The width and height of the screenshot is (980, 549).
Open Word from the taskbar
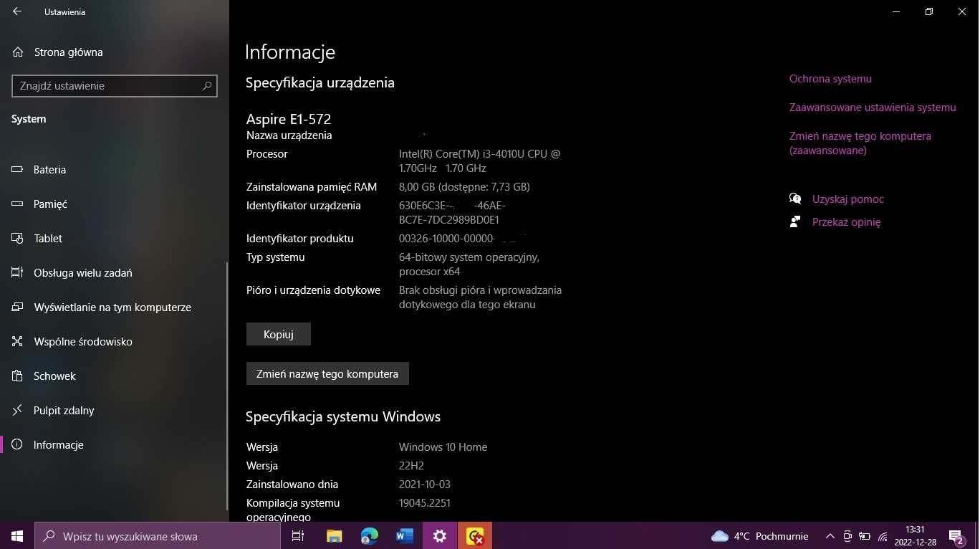point(404,535)
